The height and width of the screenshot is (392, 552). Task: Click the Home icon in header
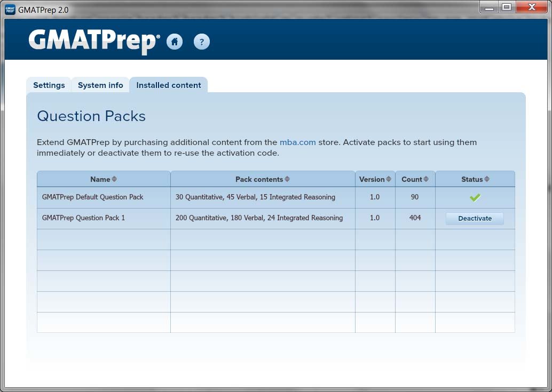[x=175, y=41]
